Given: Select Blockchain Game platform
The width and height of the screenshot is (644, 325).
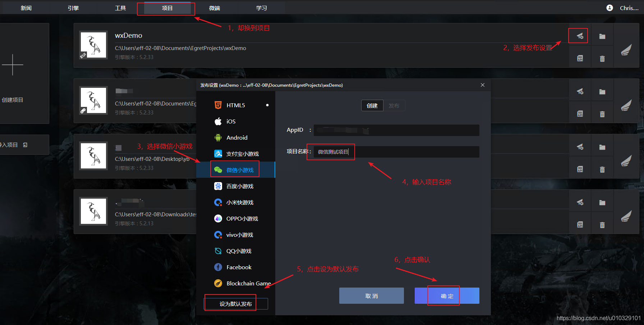Looking at the screenshot, I should pos(236,283).
